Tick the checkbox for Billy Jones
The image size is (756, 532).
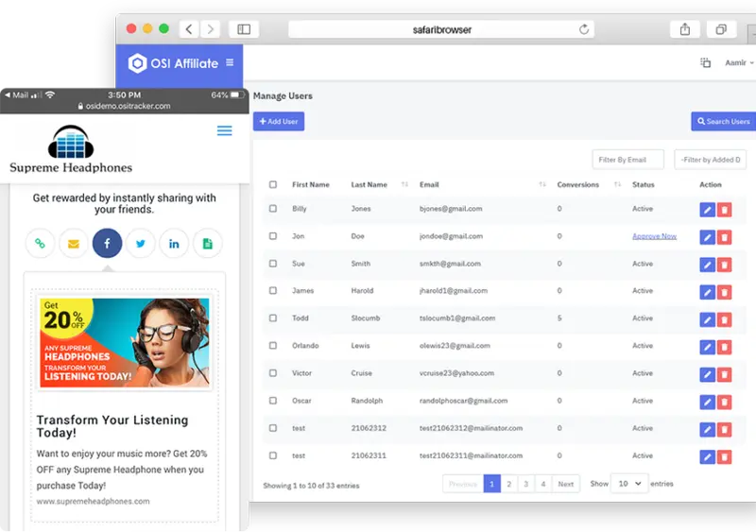(x=273, y=209)
